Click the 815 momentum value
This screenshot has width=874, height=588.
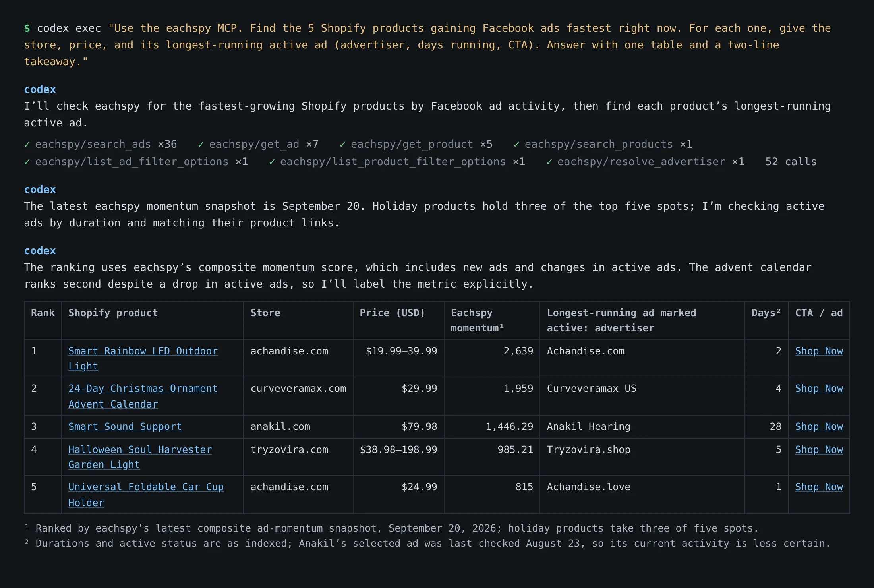[524, 487]
